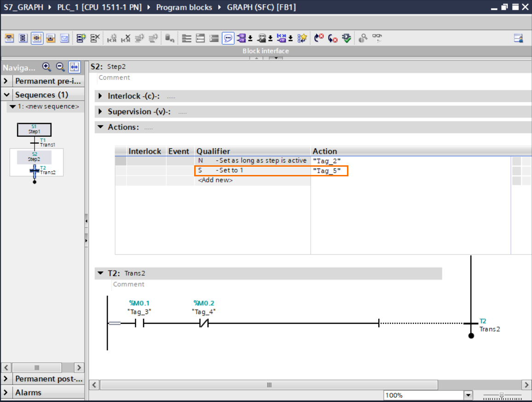Click the down arrow under Block interface

(276, 58)
